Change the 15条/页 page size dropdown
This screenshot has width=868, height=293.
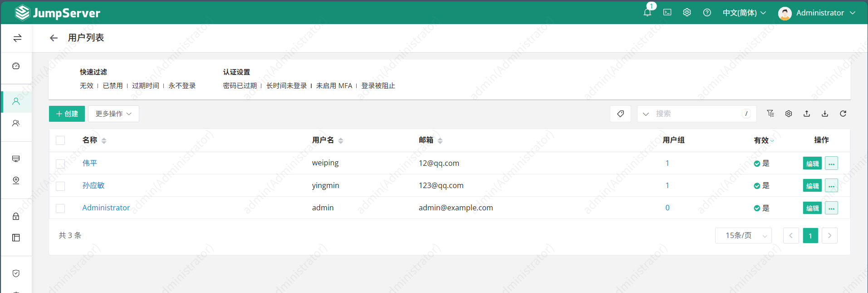tap(743, 235)
